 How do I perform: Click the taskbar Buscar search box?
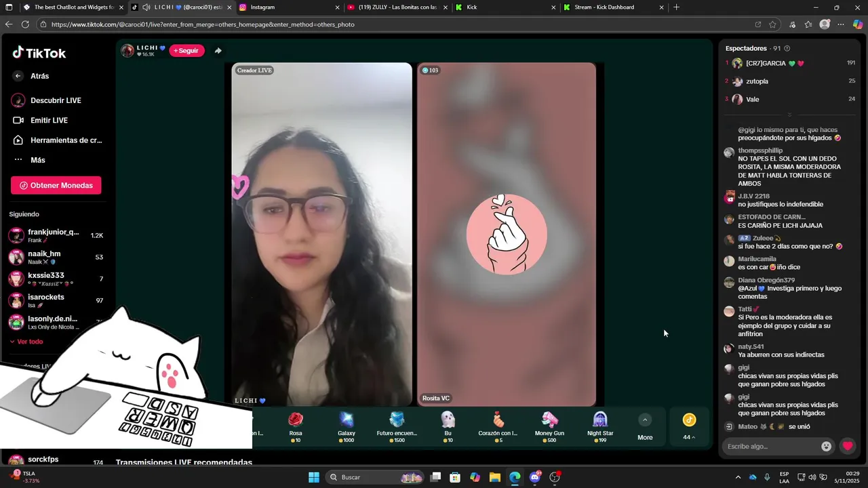click(376, 477)
